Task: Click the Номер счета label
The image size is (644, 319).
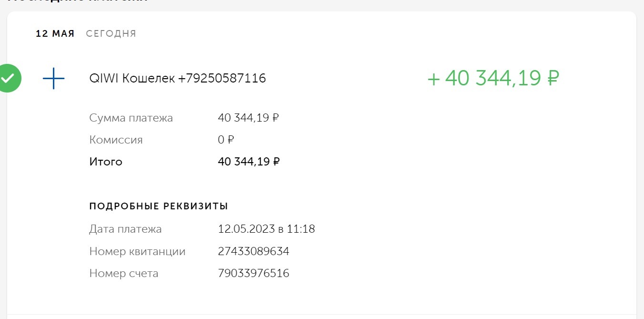Action: pos(123,273)
